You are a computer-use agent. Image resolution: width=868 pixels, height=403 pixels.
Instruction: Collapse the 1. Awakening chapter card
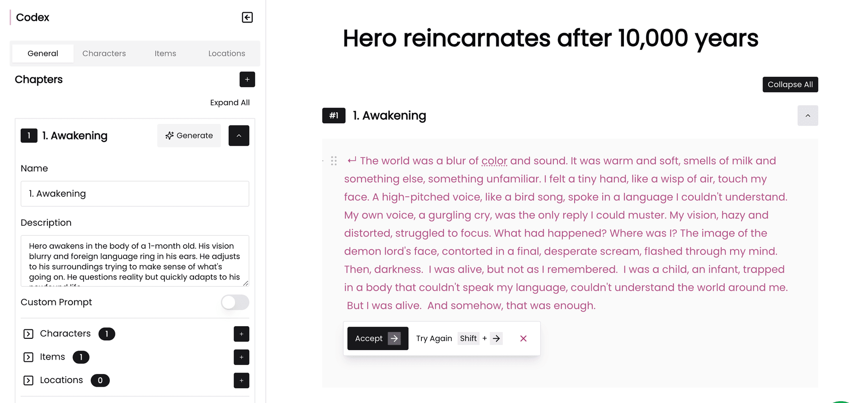(x=239, y=136)
